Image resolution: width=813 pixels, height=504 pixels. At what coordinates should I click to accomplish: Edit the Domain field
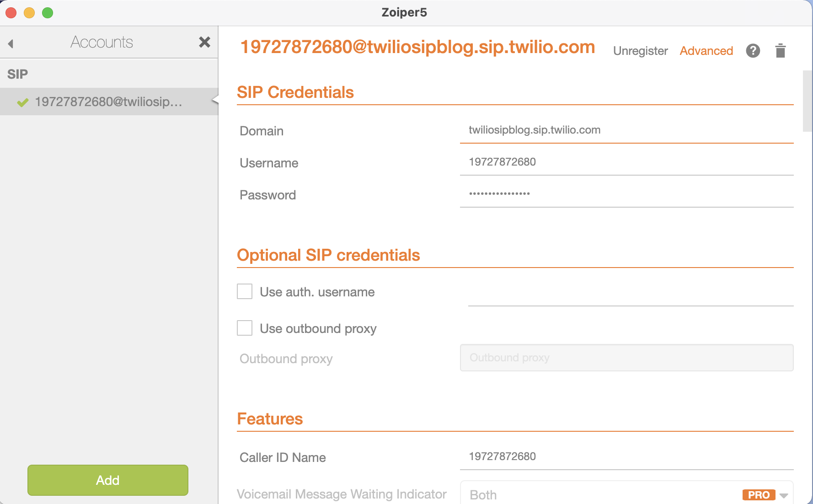(626, 130)
